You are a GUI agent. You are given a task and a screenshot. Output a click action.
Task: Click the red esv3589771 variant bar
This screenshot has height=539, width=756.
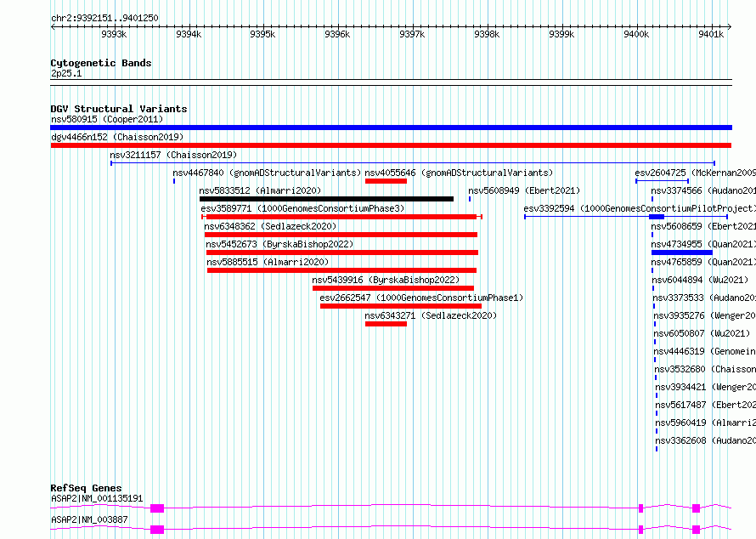pos(341,217)
